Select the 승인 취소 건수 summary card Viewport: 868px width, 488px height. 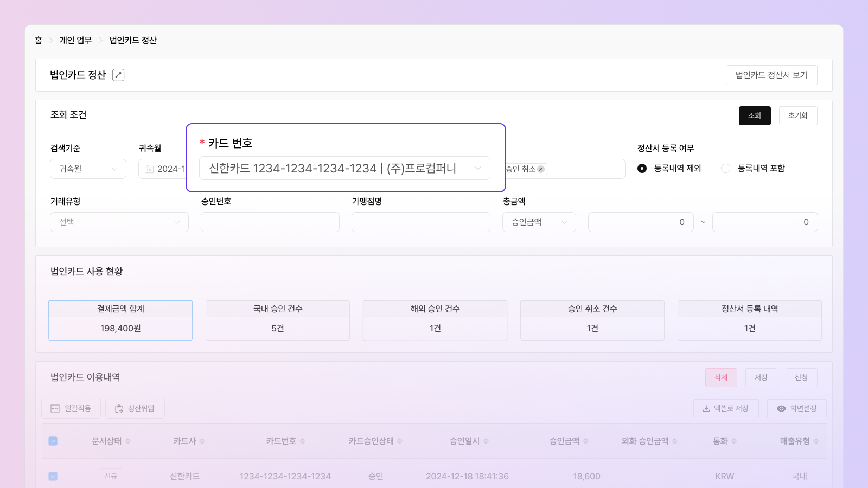tap(592, 320)
